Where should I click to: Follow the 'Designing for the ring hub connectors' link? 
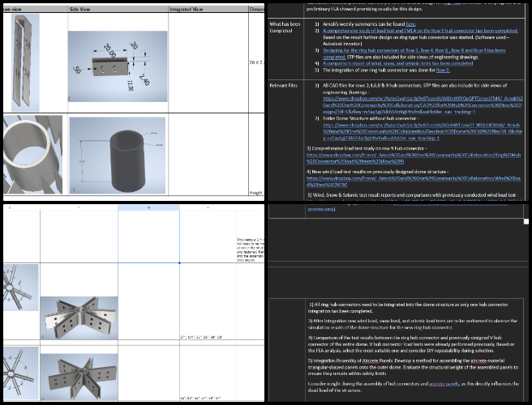point(414,53)
